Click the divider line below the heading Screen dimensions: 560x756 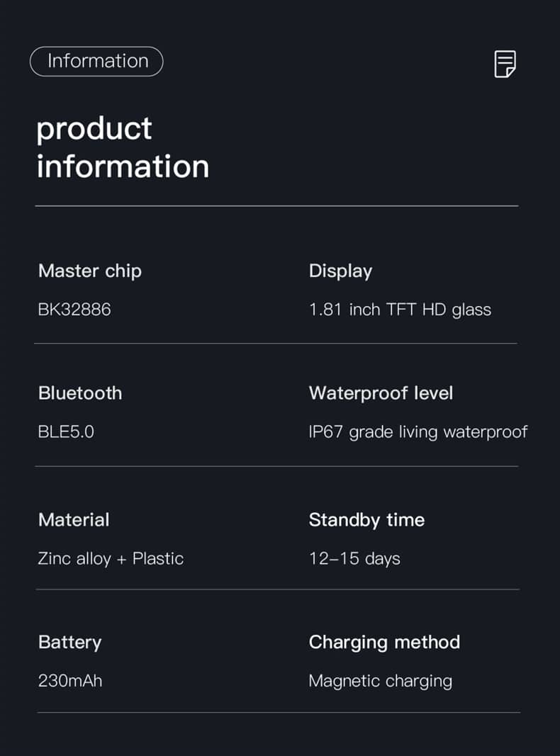pos(276,206)
